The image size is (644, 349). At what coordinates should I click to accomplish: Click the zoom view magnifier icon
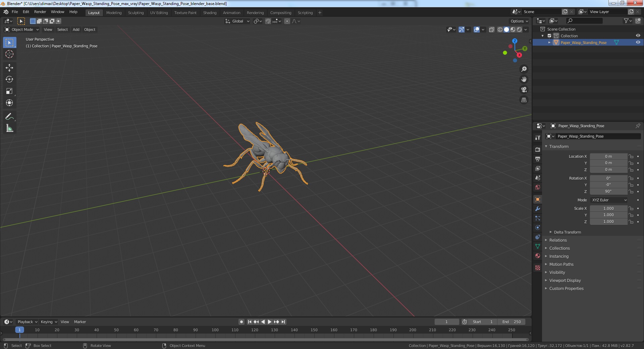(524, 69)
